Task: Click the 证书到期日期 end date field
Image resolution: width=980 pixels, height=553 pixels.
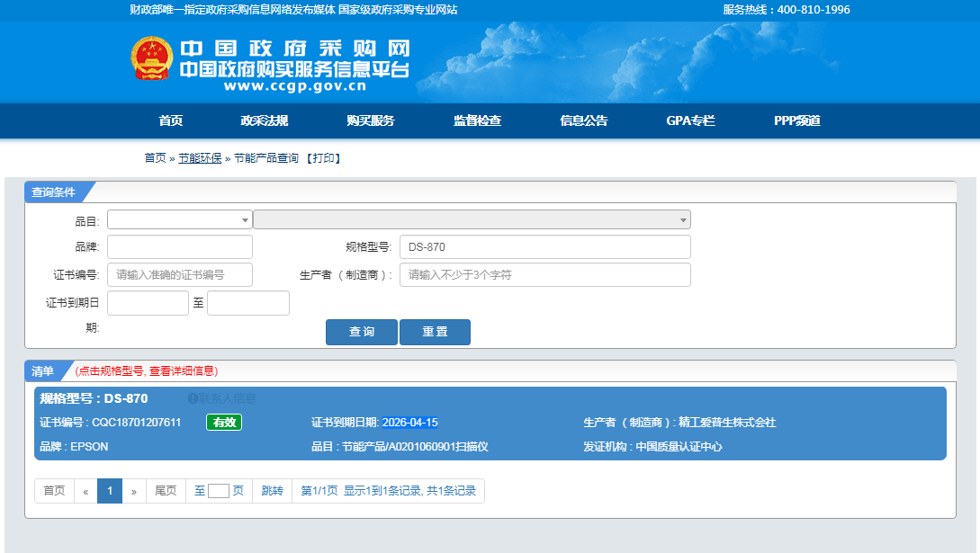Action: 248,303
